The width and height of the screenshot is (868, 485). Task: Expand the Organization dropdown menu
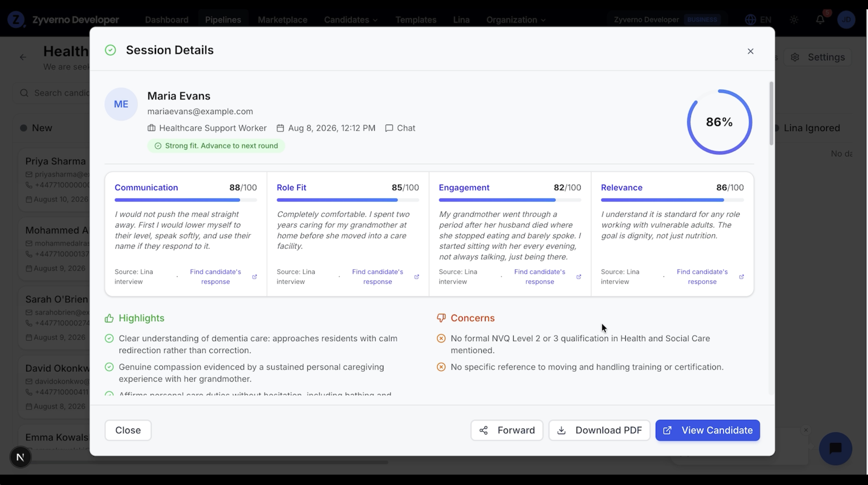click(x=516, y=19)
